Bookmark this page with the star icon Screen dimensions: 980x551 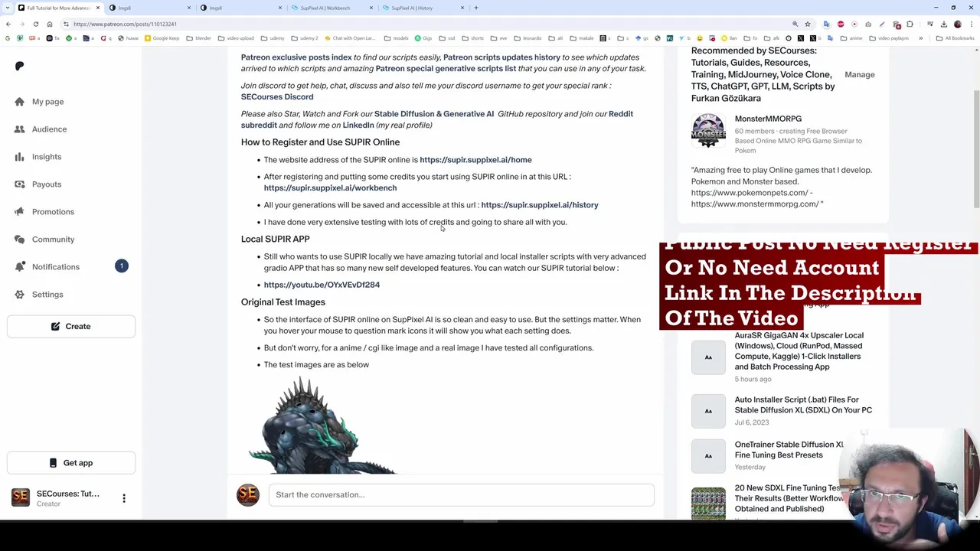click(807, 24)
